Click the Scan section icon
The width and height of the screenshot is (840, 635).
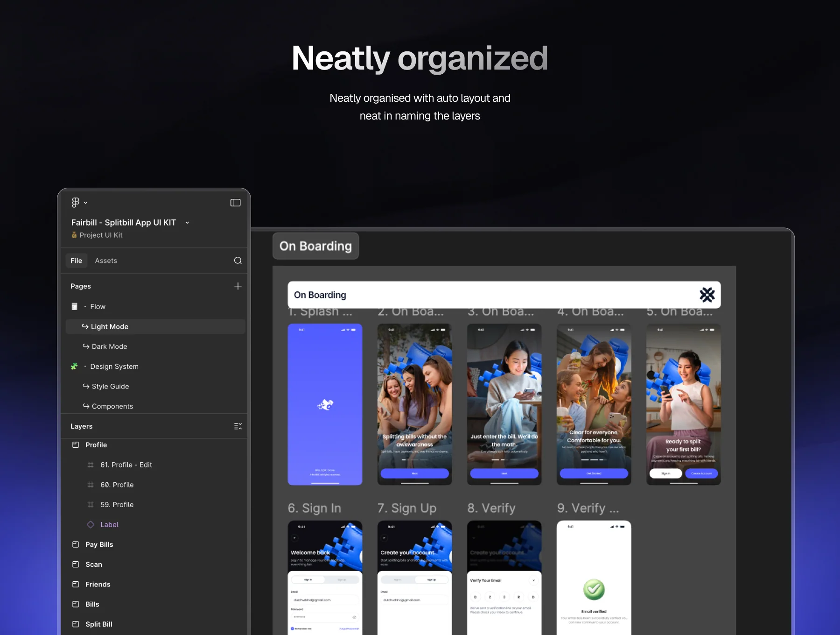coord(76,564)
